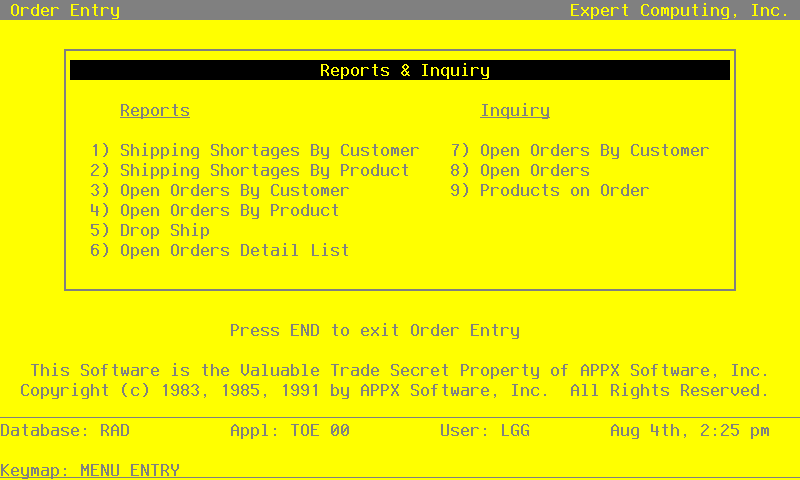Open Products on Order inquiry
The width and height of the screenshot is (800, 480).
549,190
